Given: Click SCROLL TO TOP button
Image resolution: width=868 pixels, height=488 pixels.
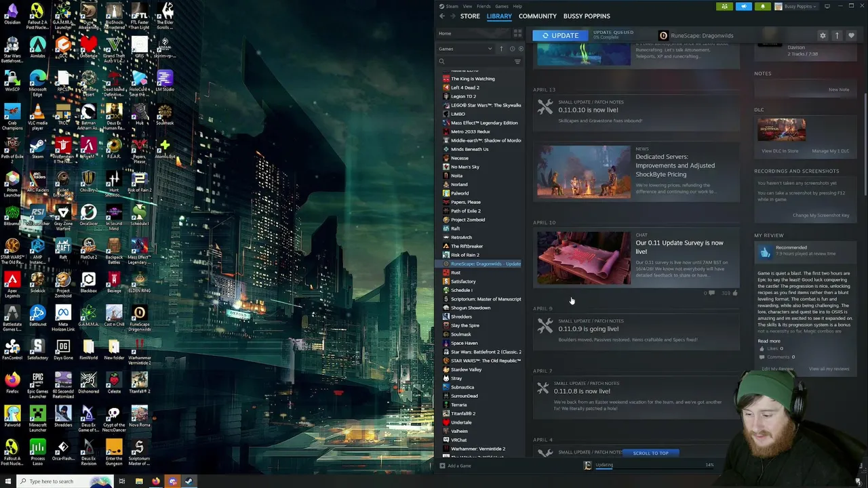Looking at the screenshot, I should coord(651,453).
